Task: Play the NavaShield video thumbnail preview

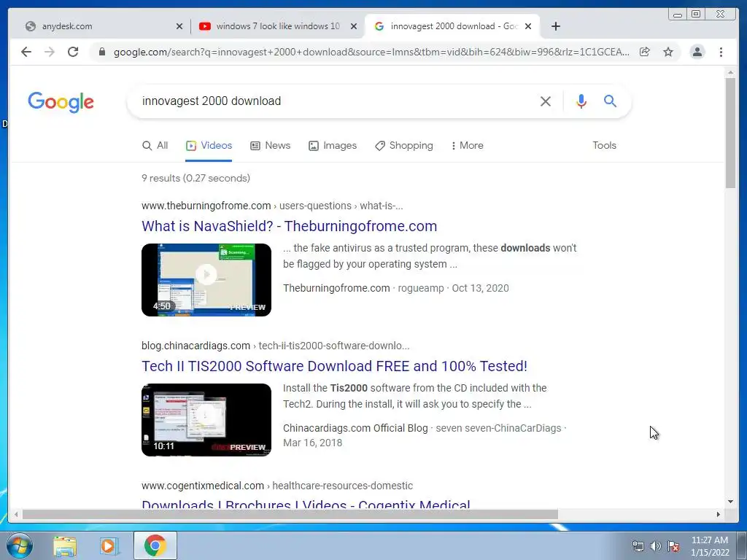Action: click(206, 280)
